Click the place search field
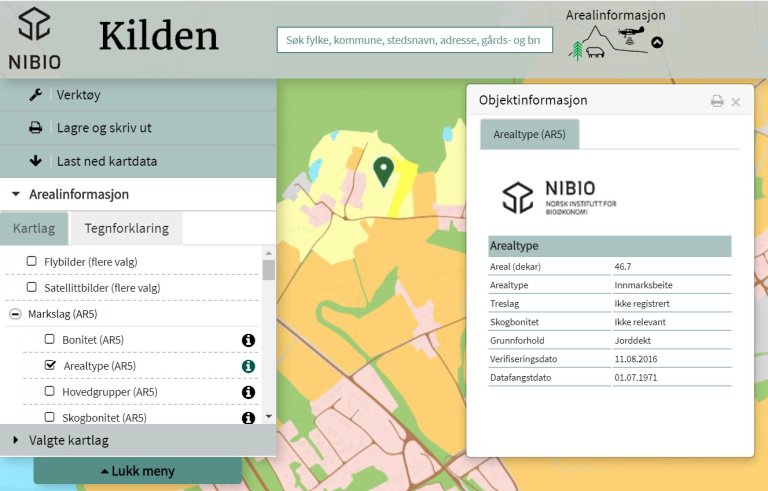Image resolution: width=768 pixels, height=491 pixels. click(414, 40)
